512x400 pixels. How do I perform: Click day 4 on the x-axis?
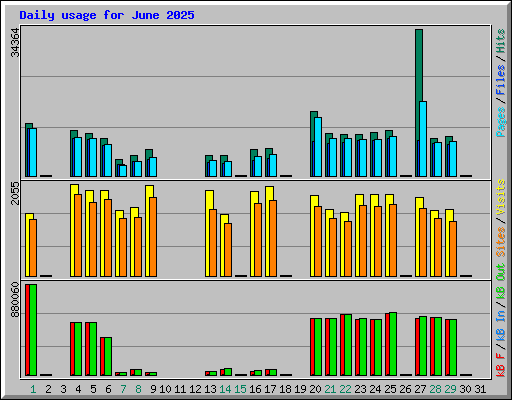coord(78,389)
